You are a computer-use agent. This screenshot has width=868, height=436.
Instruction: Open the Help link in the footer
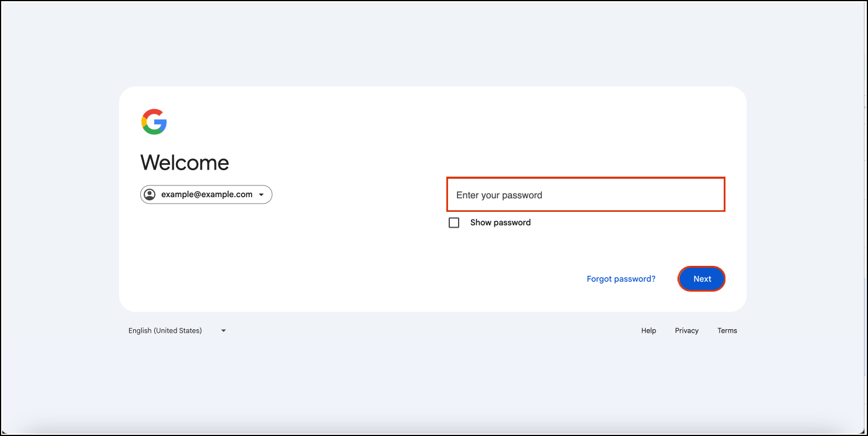point(649,331)
